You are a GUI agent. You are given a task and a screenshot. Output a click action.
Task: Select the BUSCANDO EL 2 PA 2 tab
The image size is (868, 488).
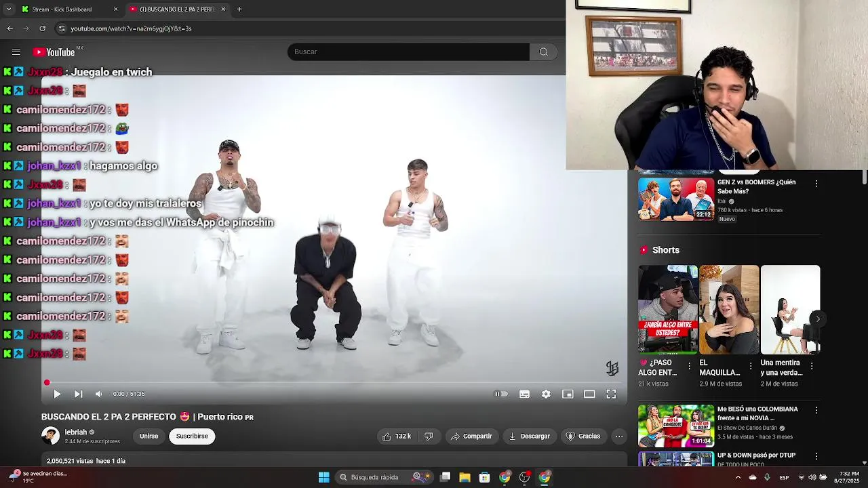[x=177, y=9]
